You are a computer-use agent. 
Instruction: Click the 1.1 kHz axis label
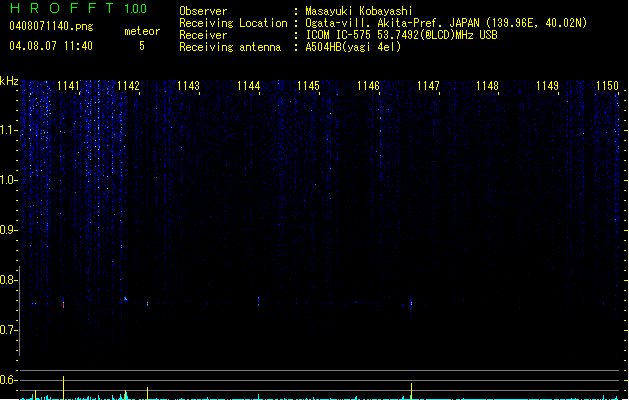pos(8,130)
